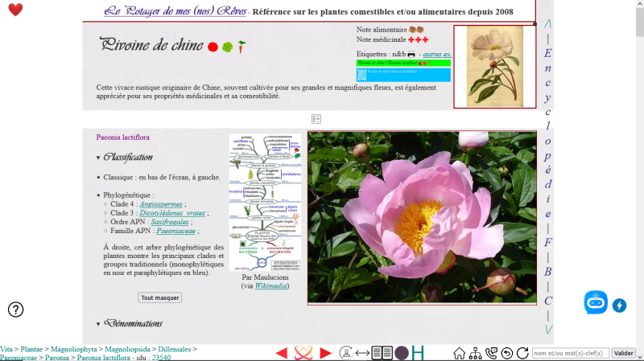Click the C letter in the sidebar

coord(548,301)
